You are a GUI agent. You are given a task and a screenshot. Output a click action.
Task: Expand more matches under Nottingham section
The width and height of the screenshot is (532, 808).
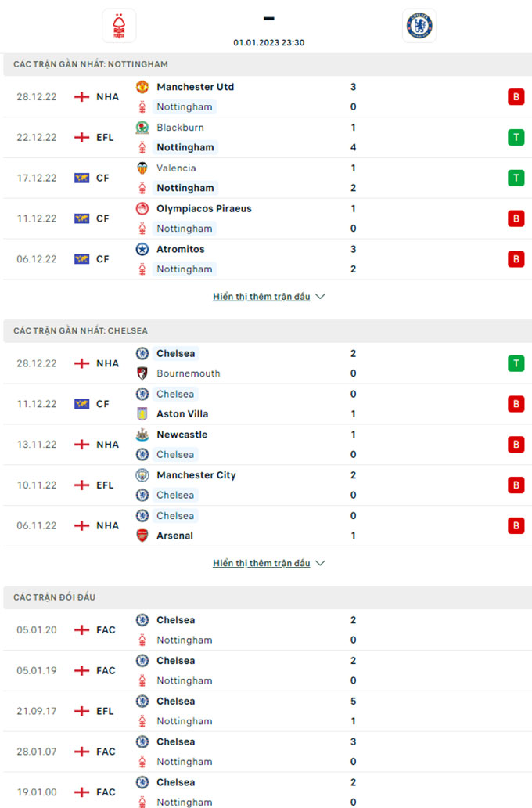point(268,297)
